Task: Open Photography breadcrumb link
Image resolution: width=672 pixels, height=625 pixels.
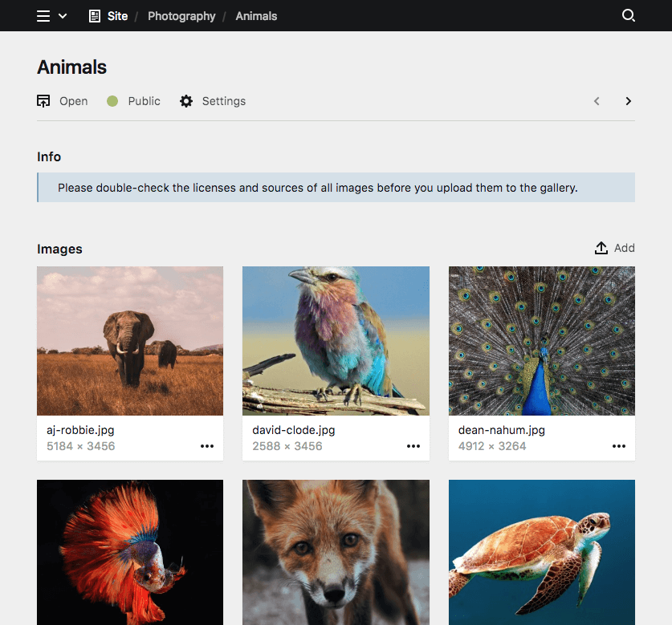Action: click(181, 16)
